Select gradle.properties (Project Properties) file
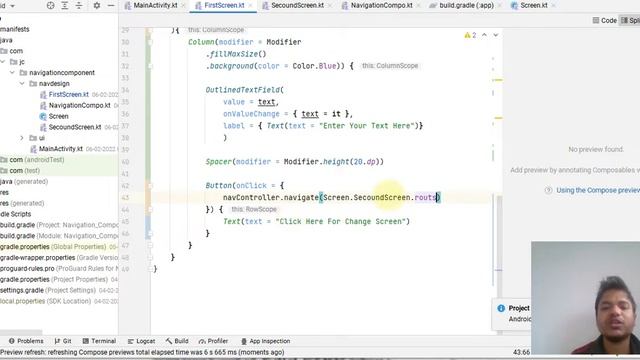This screenshot has width=640, height=360. click(59, 280)
